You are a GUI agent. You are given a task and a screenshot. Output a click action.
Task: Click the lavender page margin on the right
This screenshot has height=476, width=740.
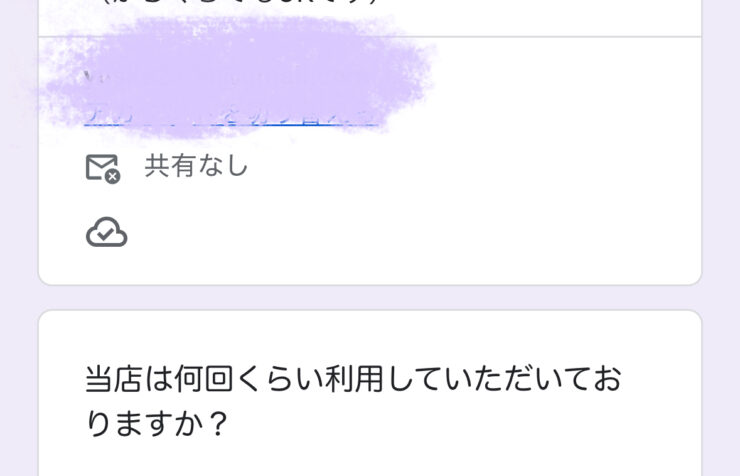(x=721, y=238)
